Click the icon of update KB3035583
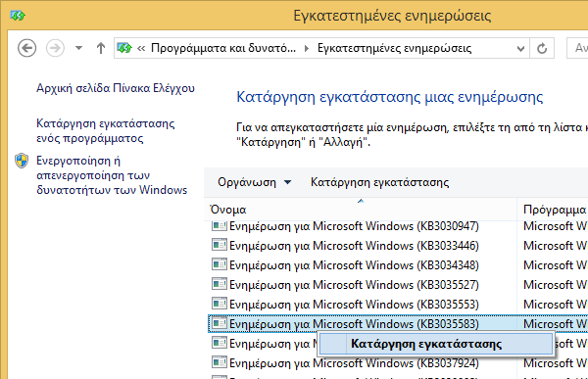Viewport: 588px width, 379px height. (x=220, y=323)
